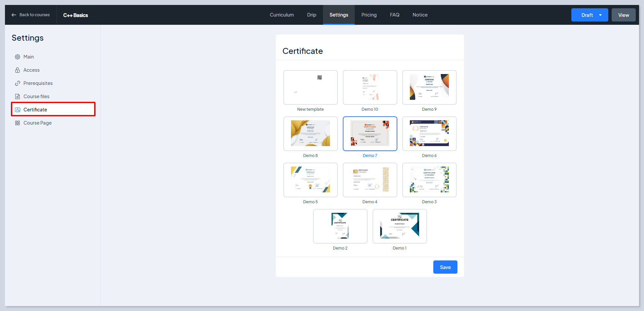
Task: Choose the Demo 10 certificate template
Action: (370, 88)
